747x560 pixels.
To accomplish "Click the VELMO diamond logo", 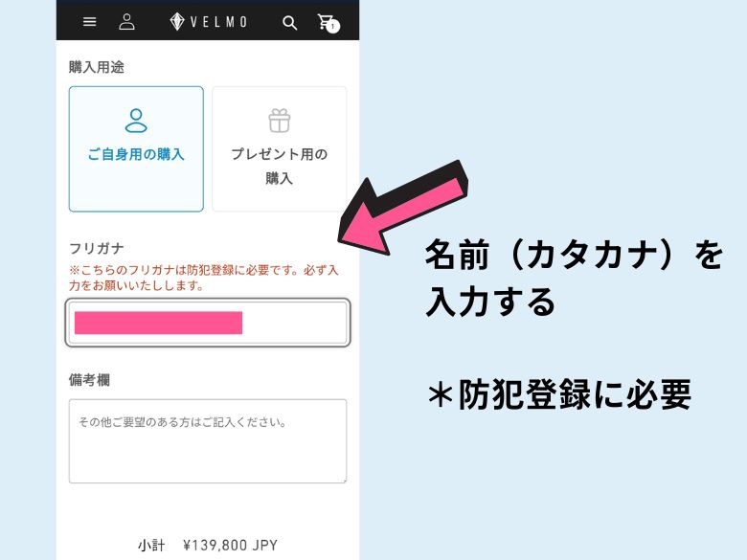I will point(177,21).
